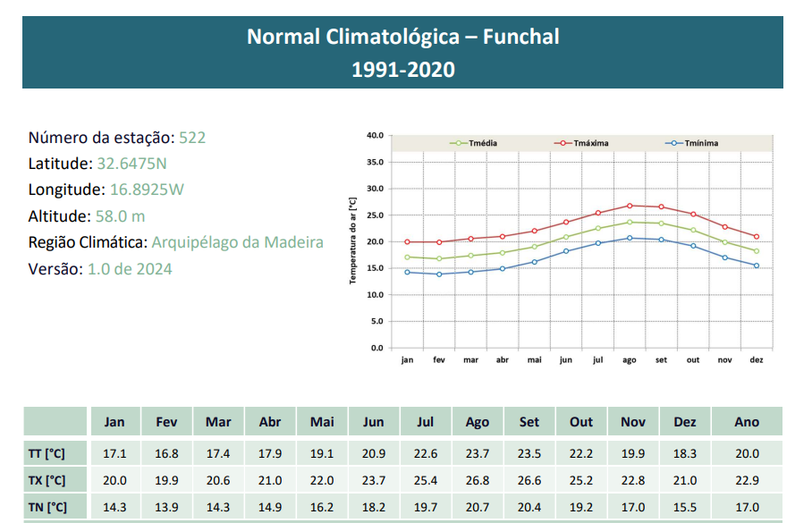The image size is (812, 523).
Task: Select the 'Ago' table column header
Action: 478,422
